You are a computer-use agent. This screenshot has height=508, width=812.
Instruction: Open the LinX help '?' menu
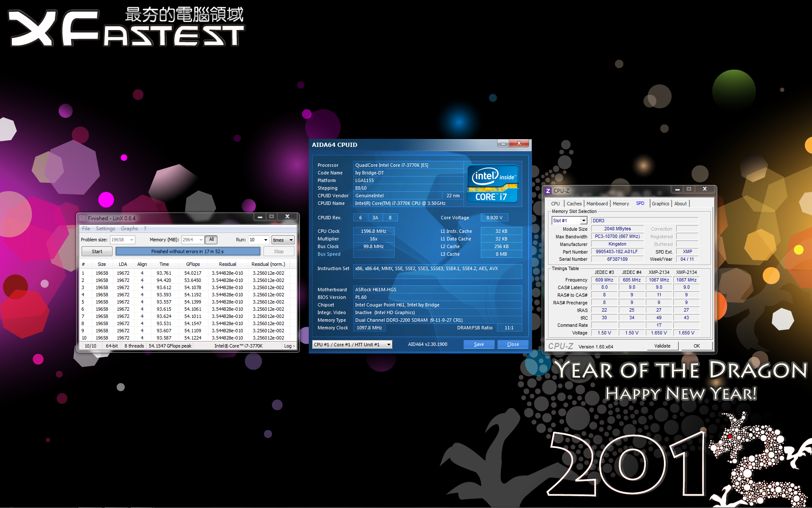(x=145, y=229)
